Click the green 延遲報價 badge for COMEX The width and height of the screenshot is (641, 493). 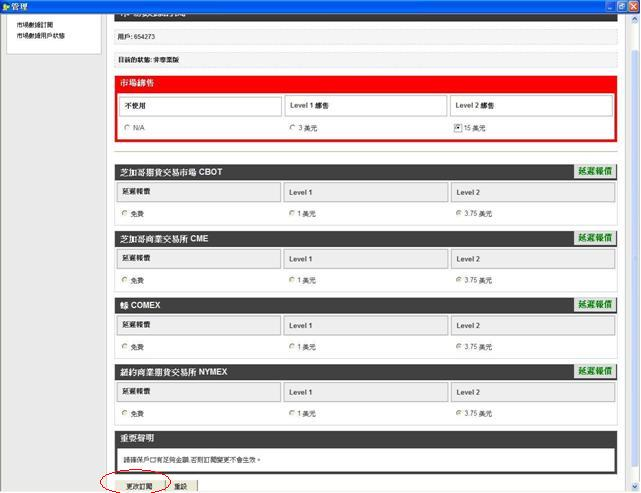point(595,305)
